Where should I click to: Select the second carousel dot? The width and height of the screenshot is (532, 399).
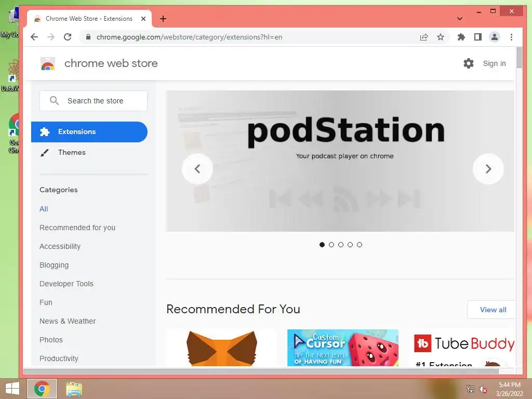pos(331,245)
